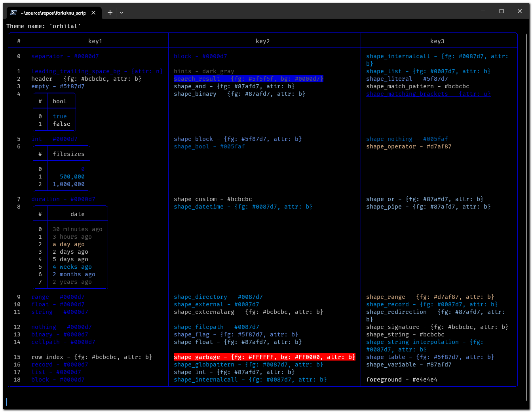Click the key1 column header

(95, 41)
